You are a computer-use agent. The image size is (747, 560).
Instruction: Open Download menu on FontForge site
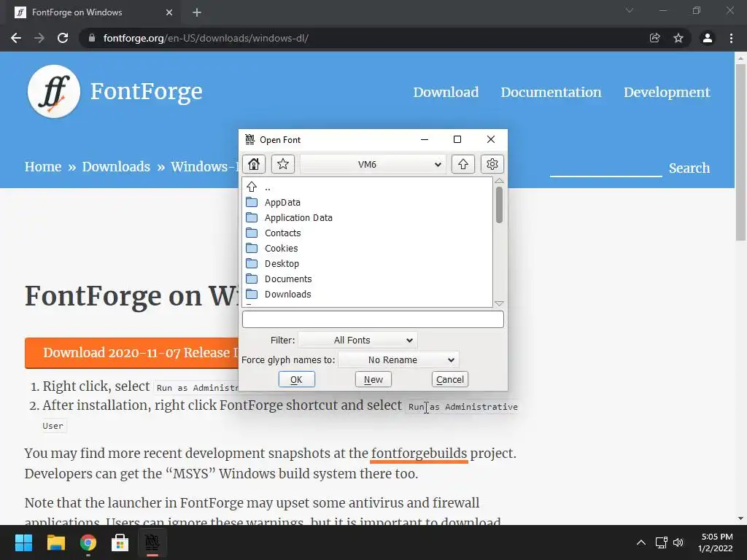pyautogui.click(x=446, y=92)
